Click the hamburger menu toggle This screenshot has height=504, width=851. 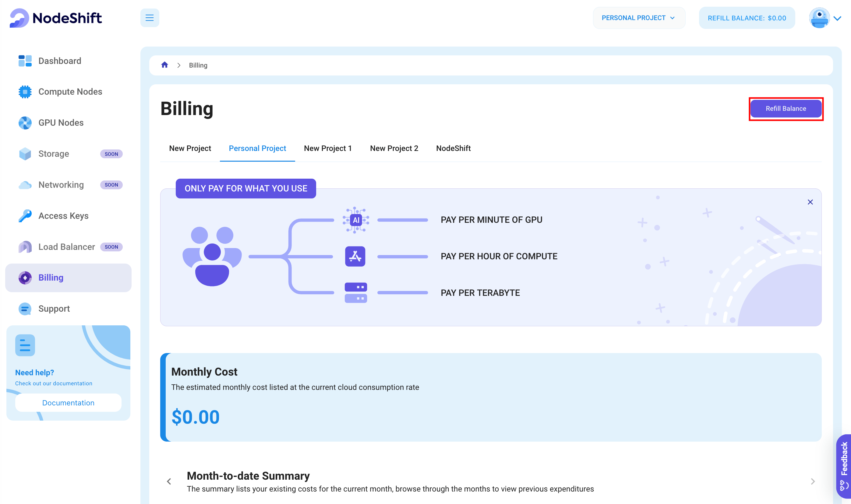click(150, 18)
